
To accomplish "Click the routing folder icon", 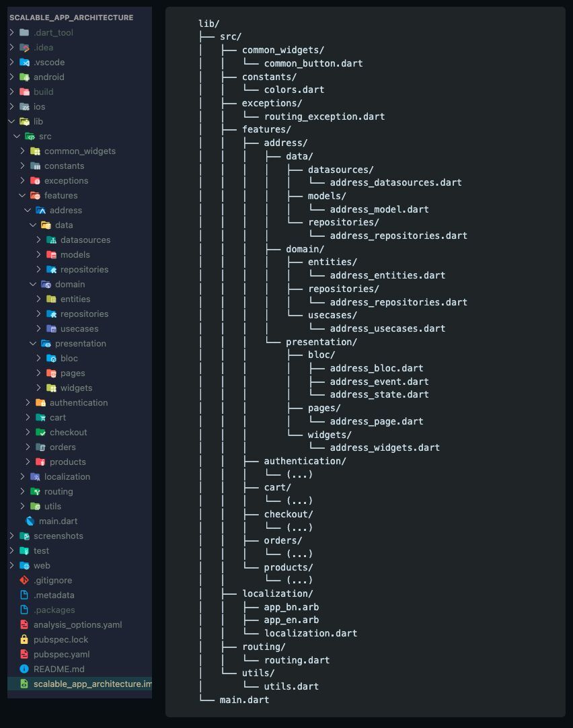I will pyautogui.click(x=35, y=491).
